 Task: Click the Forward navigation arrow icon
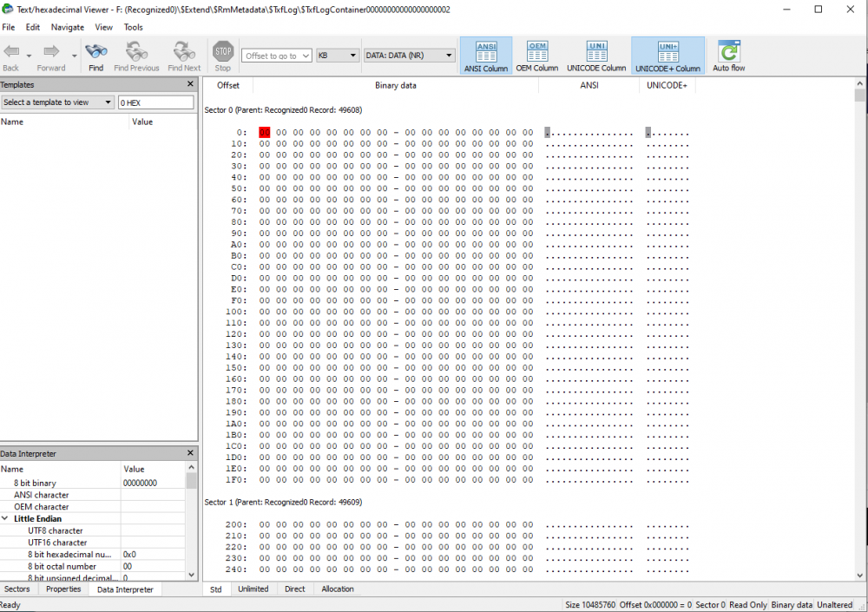(50, 52)
